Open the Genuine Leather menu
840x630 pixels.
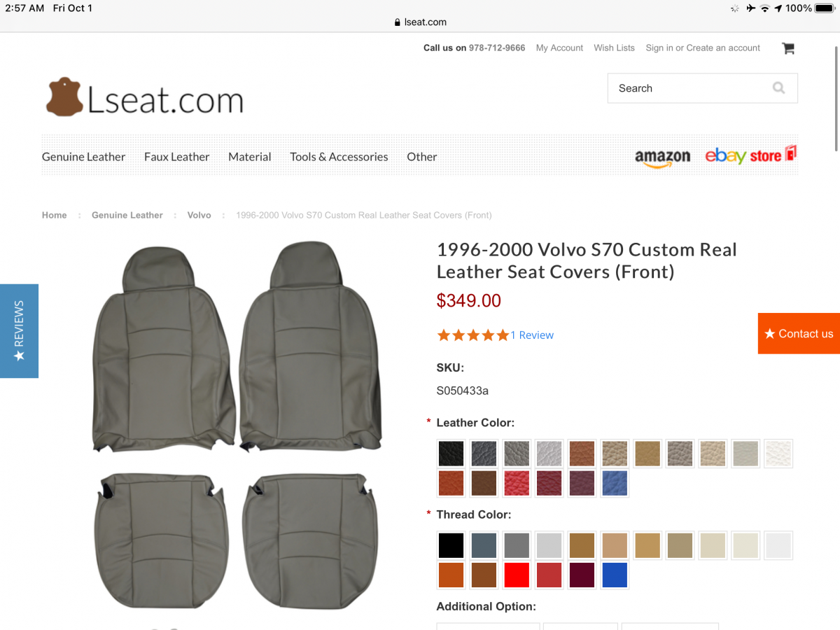(x=83, y=157)
